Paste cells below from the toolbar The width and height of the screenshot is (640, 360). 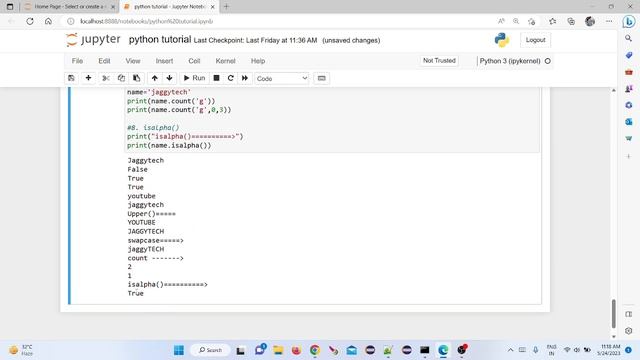[x=136, y=78]
